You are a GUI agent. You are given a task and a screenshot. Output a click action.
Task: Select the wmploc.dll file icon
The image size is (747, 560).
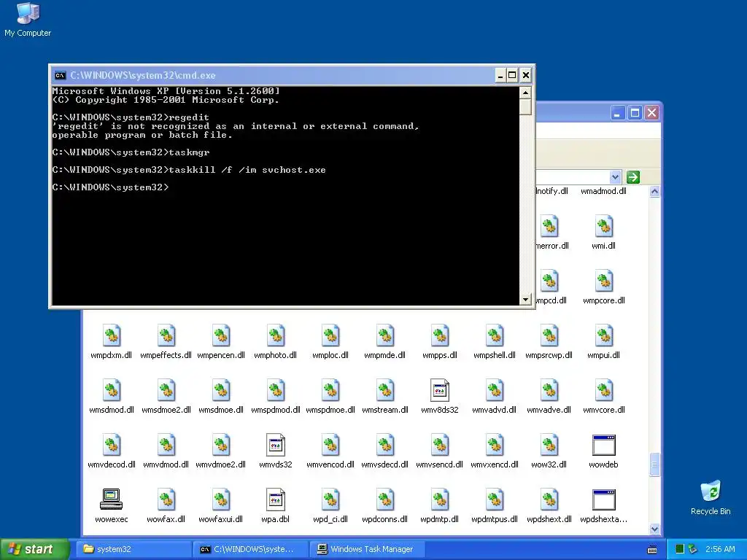tap(330, 335)
